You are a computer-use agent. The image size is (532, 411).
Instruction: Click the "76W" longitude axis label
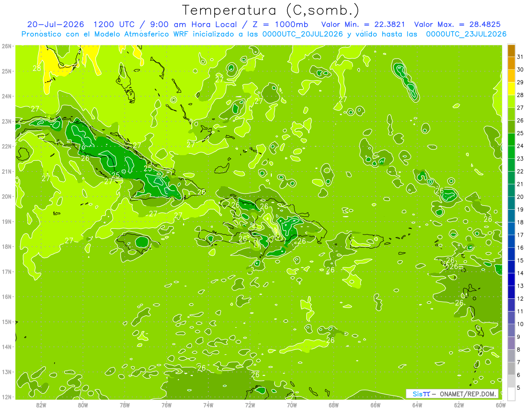pos(167,404)
